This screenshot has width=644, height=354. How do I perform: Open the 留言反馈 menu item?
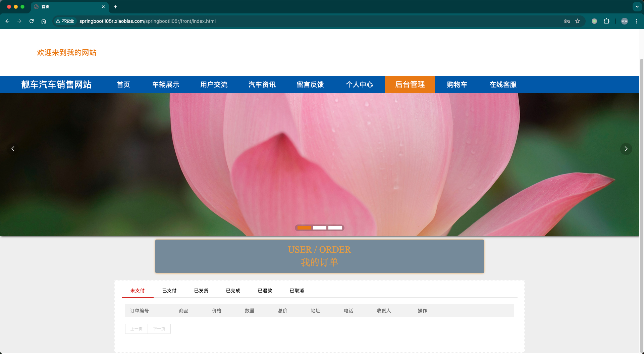(x=310, y=85)
